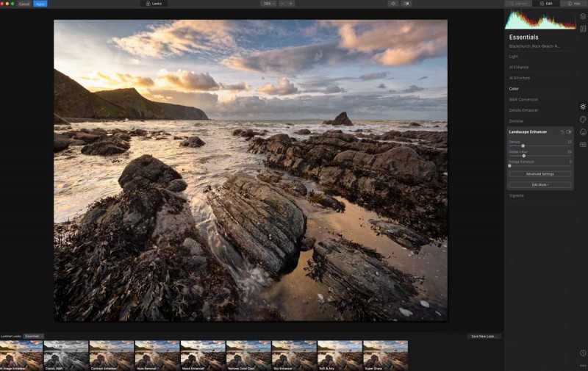Click the Save New Look button
The height and width of the screenshot is (371, 588).
[484, 336]
